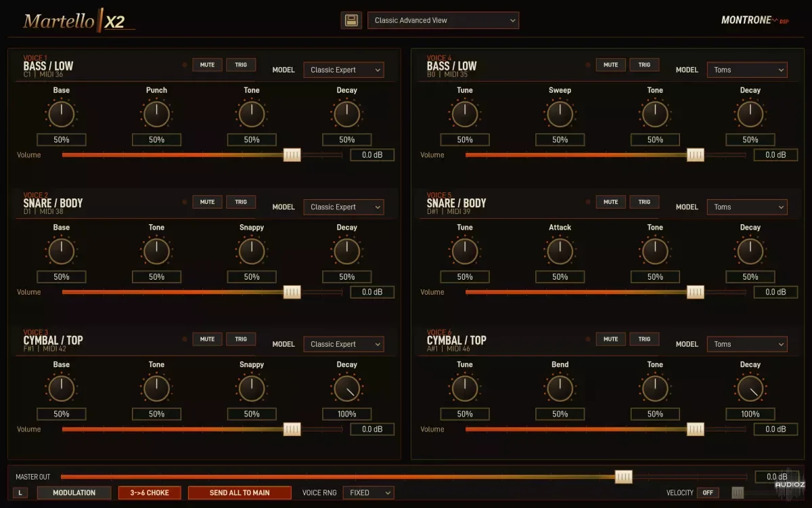812x508 pixels.
Task: Open Voice 3 Model dropdown
Action: point(344,344)
